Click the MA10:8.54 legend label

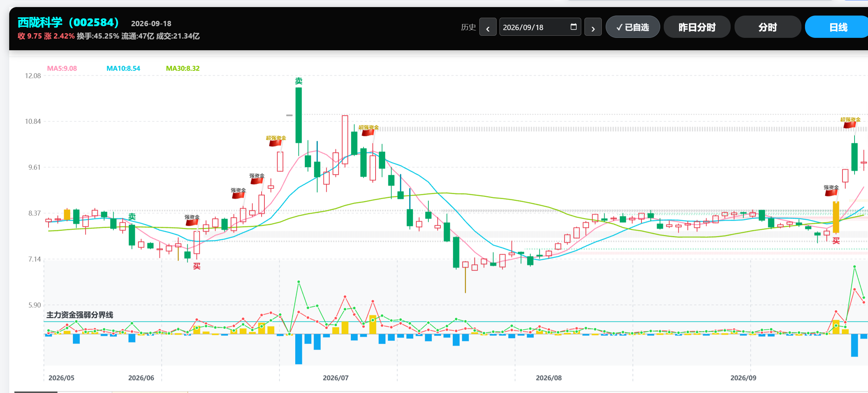point(123,68)
